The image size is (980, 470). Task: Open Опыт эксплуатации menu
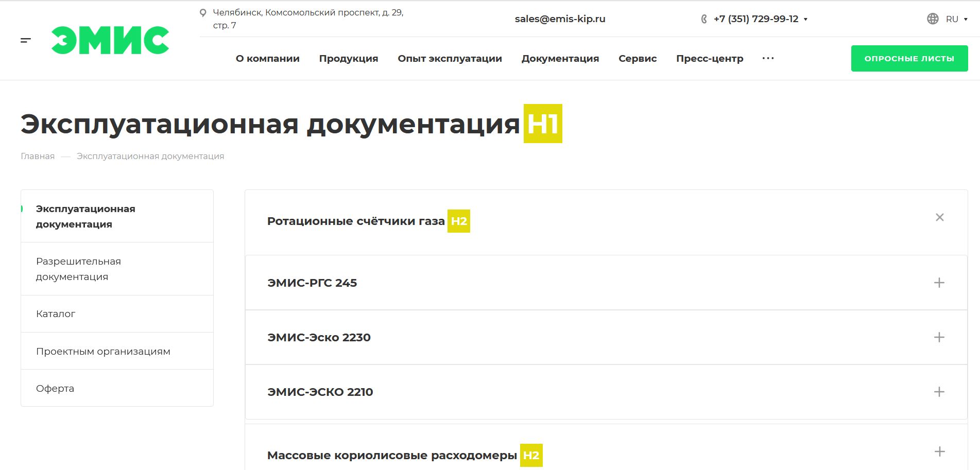pyautogui.click(x=450, y=59)
